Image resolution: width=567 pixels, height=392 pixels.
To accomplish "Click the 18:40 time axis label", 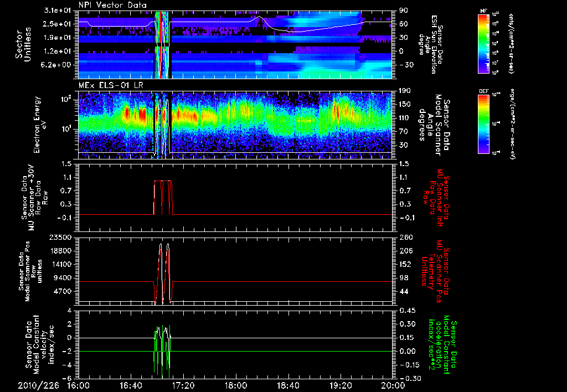I will [x=288, y=385].
